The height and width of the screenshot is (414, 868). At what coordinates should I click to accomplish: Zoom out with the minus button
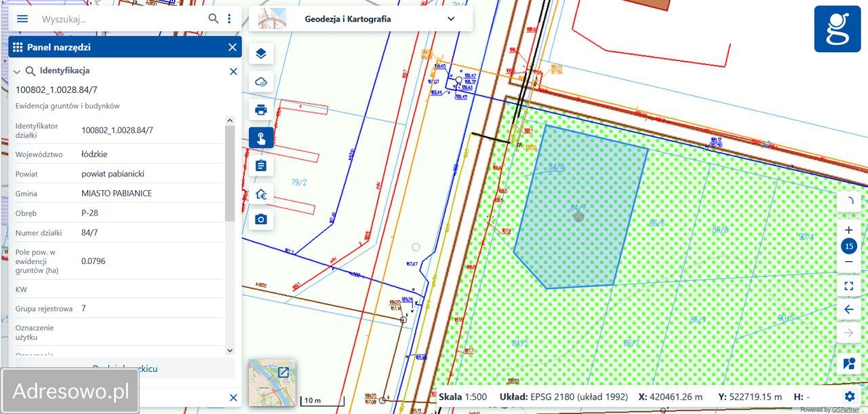[x=848, y=262]
